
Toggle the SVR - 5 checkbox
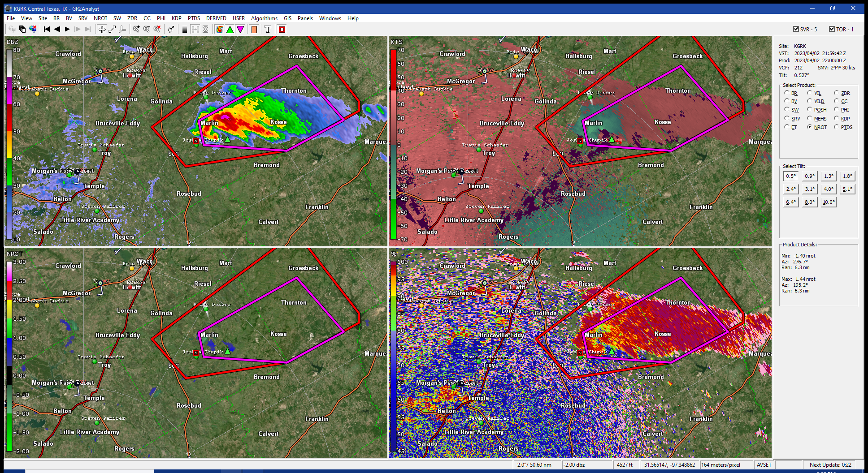pyautogui.click(x=796, y=29)
